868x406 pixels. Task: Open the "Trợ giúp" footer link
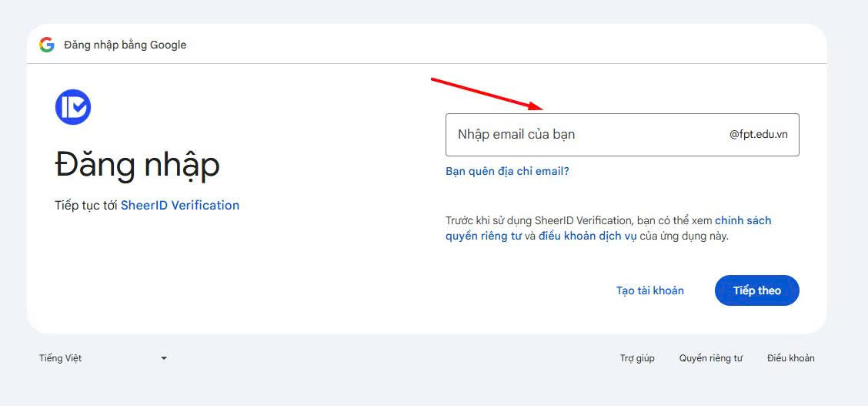[x=637, y=358]
